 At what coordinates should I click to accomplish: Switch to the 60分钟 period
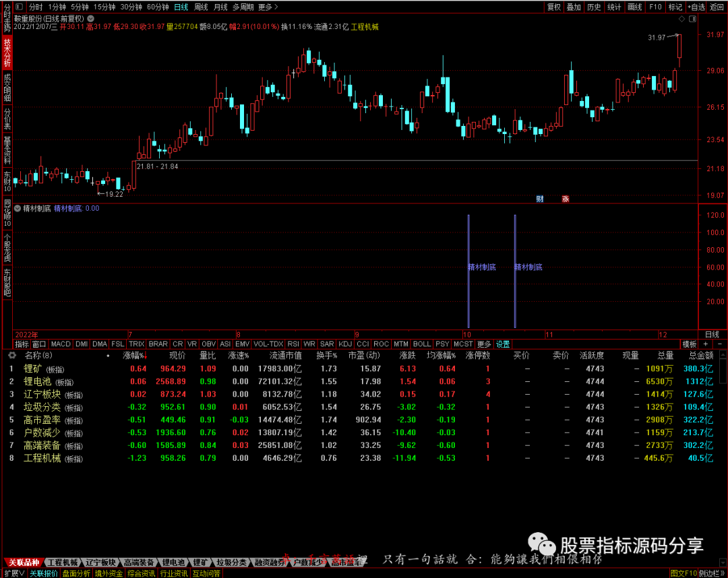pos(158,7)
